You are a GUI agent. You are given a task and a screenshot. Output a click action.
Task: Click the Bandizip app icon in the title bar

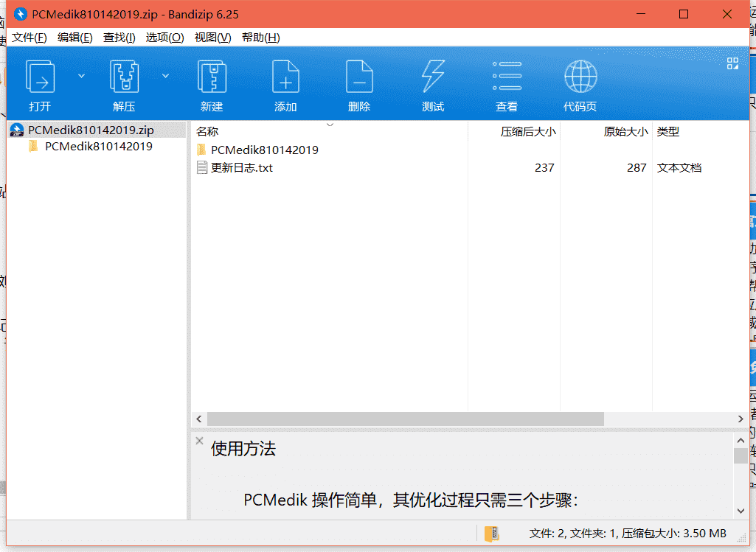[x=20, y=14]
